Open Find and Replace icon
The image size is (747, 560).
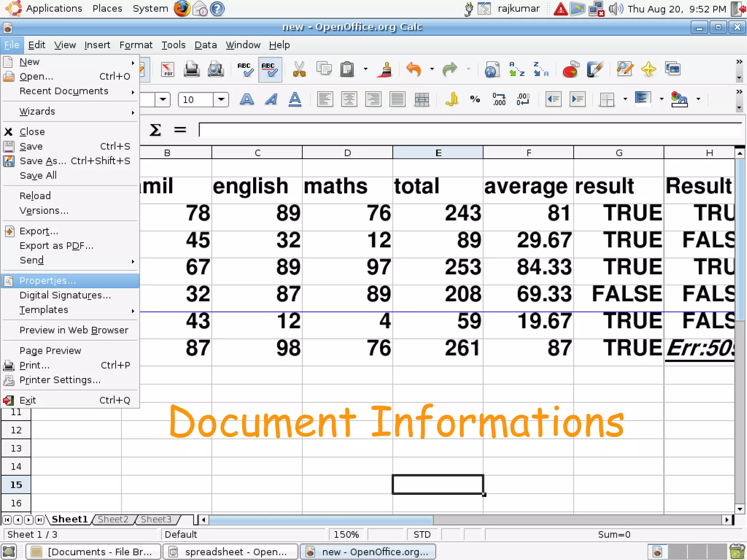click(624, 69)
